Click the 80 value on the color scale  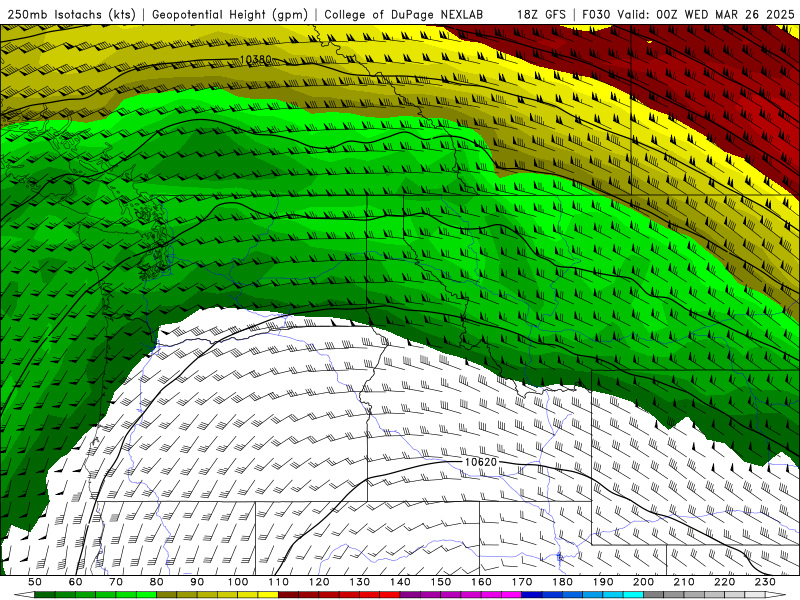[157, 582]
